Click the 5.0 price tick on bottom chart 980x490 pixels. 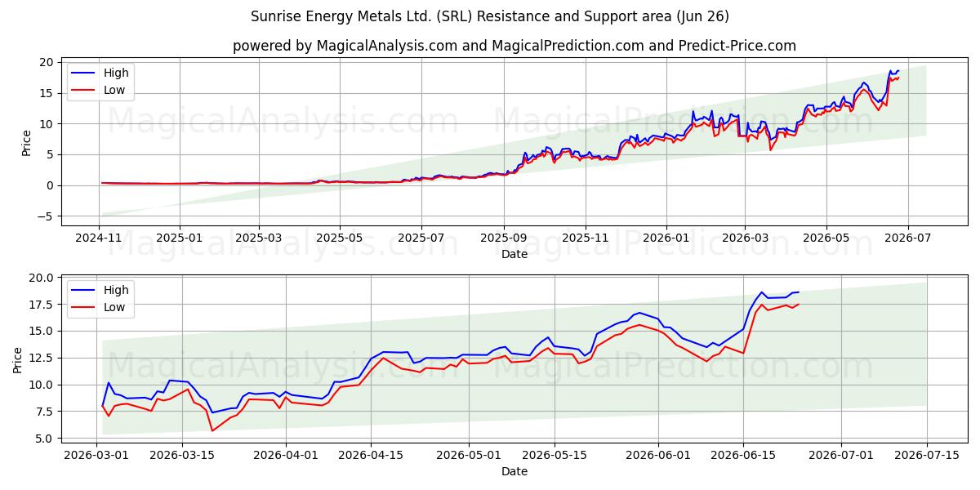pos(45,439)
